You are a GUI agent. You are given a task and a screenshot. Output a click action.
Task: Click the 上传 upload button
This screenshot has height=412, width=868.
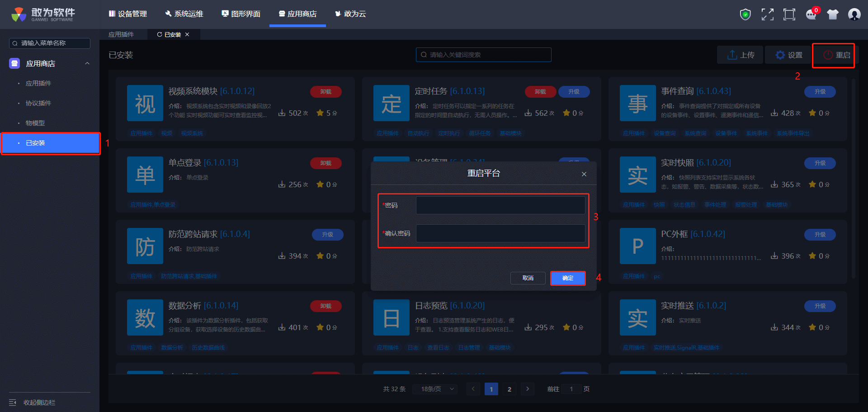(x=740, y=55)
